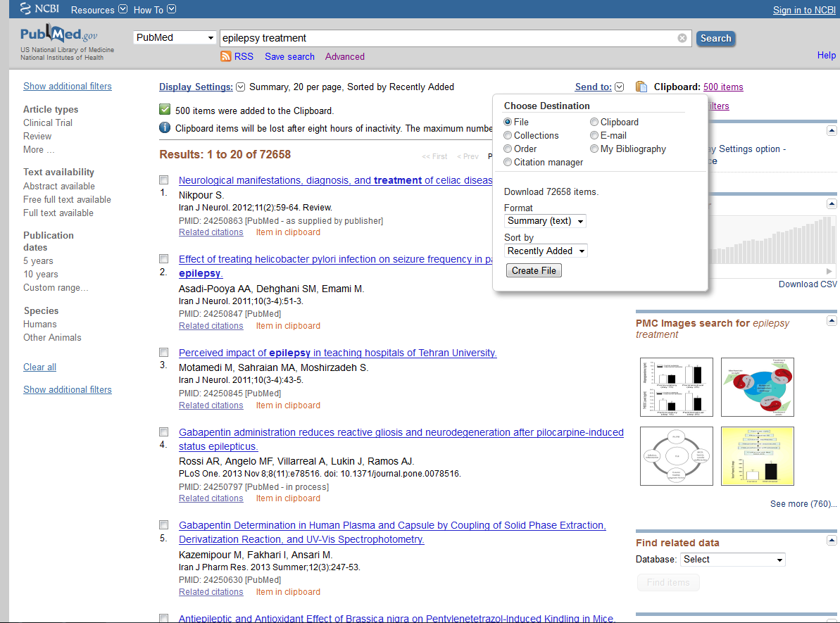
Task: Click the Send to arrow icon
Action: pos(620,87)
